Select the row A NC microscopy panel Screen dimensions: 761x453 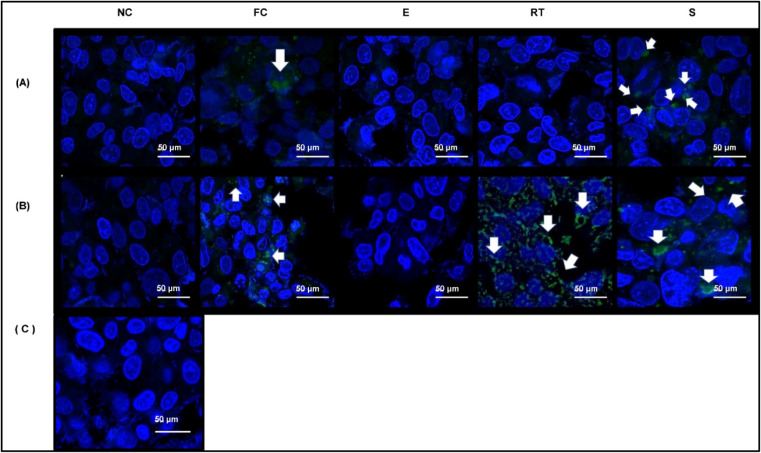128,101
